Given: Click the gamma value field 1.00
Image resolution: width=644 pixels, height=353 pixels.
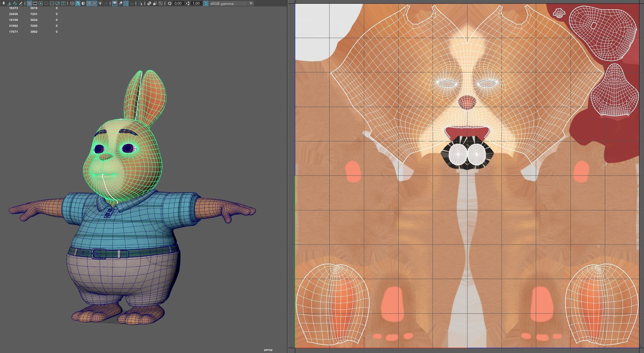Looking at the screenshot, I should point(196,3).
